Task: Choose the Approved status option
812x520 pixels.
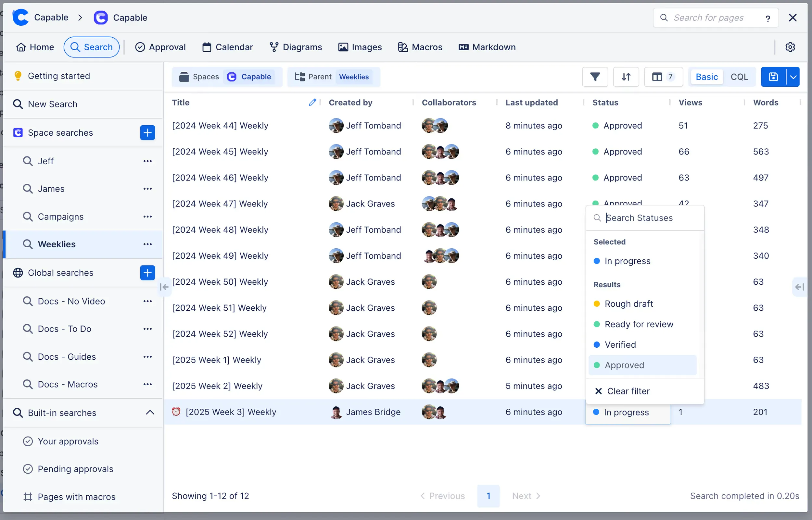Action: coord(642,365)
